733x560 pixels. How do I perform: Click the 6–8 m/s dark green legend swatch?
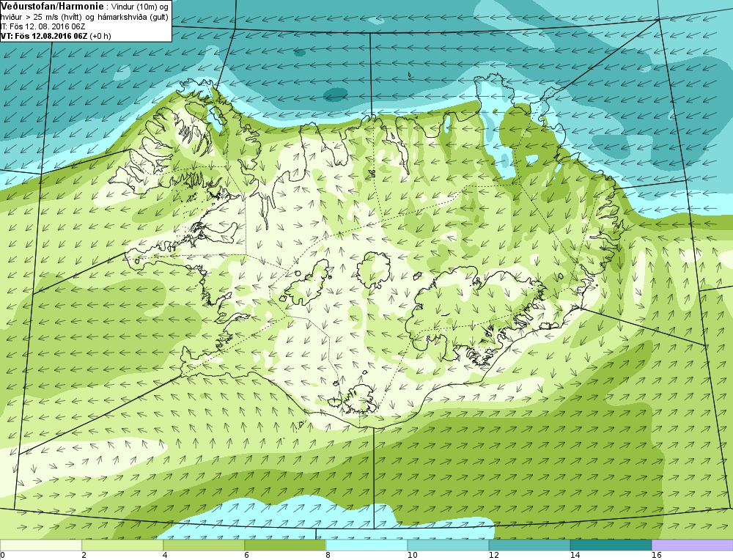285,545
